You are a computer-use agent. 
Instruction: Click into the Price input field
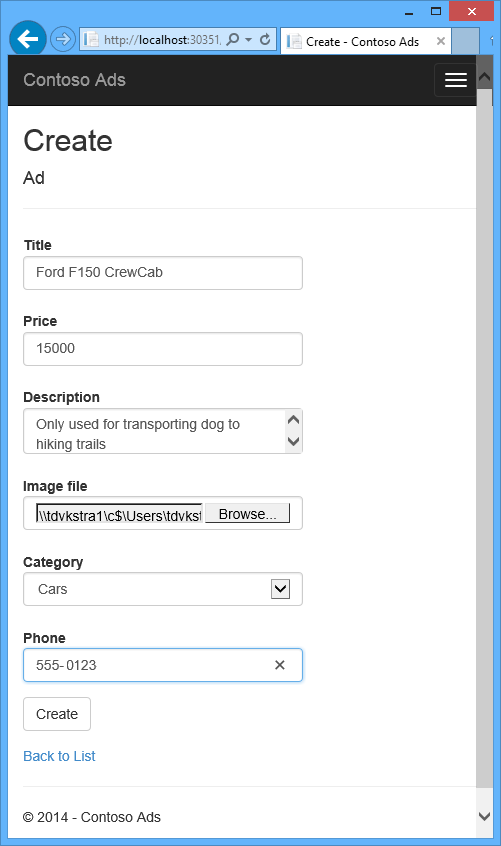click(x=163, y=349)
